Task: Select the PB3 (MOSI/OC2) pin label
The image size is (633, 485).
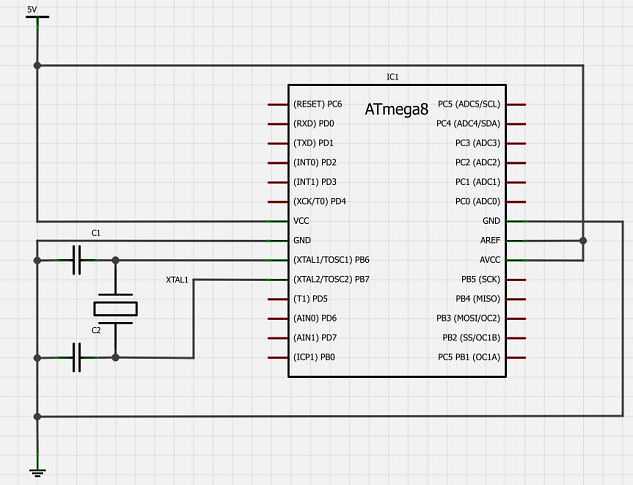Action: pyautogui.click(x=468, y=318)
